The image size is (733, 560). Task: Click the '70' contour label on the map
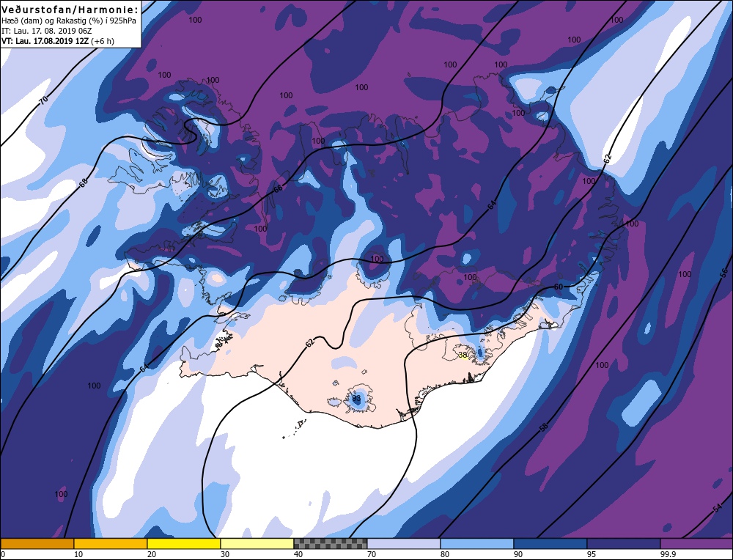point(43,100)
